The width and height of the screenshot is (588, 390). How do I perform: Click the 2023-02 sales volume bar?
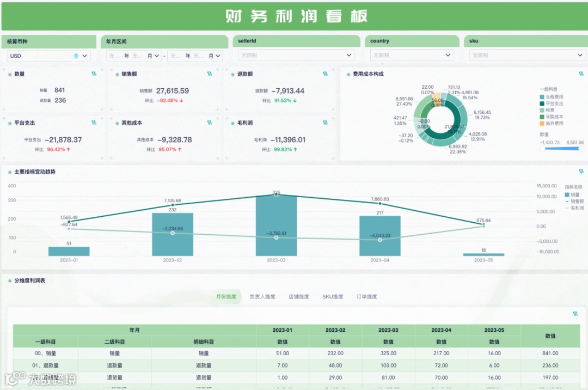point(173,234)
